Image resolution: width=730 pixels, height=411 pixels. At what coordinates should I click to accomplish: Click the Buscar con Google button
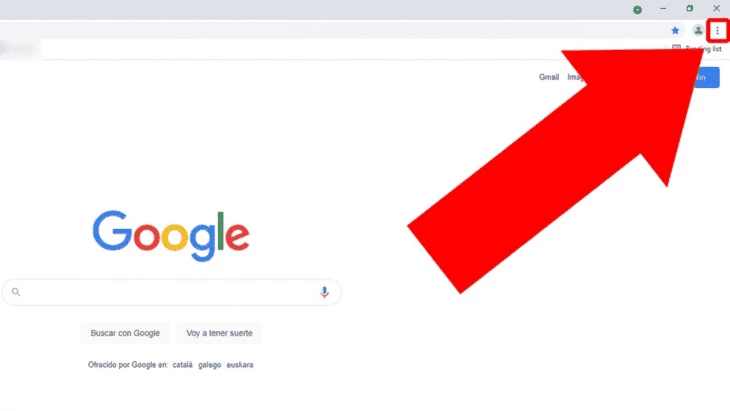(x=125, y=333)
